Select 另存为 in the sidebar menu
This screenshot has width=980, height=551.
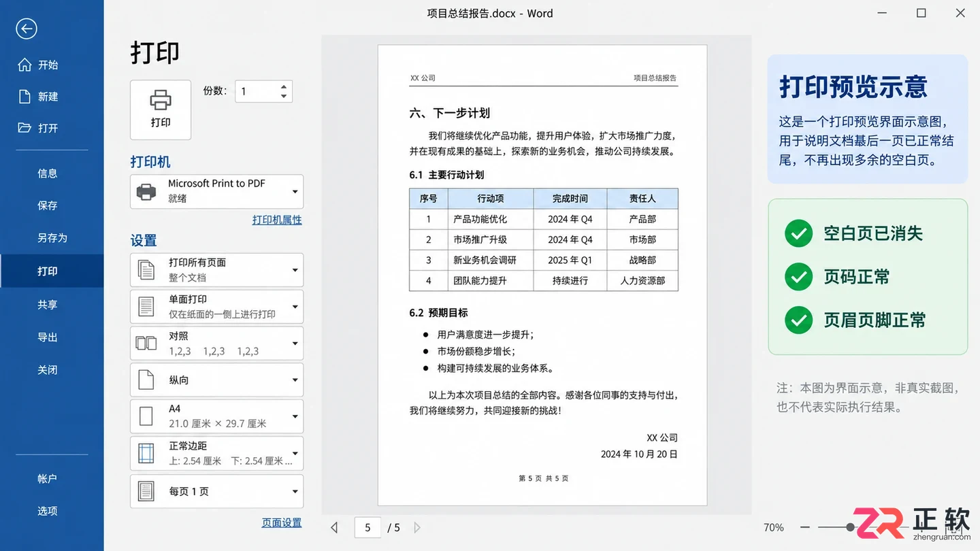[x=52, y=238]
